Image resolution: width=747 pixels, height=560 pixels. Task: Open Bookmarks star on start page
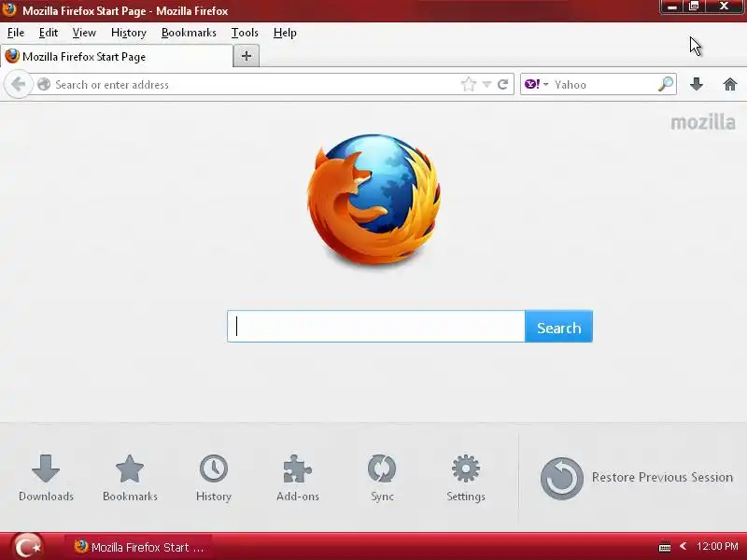point(130,478)
